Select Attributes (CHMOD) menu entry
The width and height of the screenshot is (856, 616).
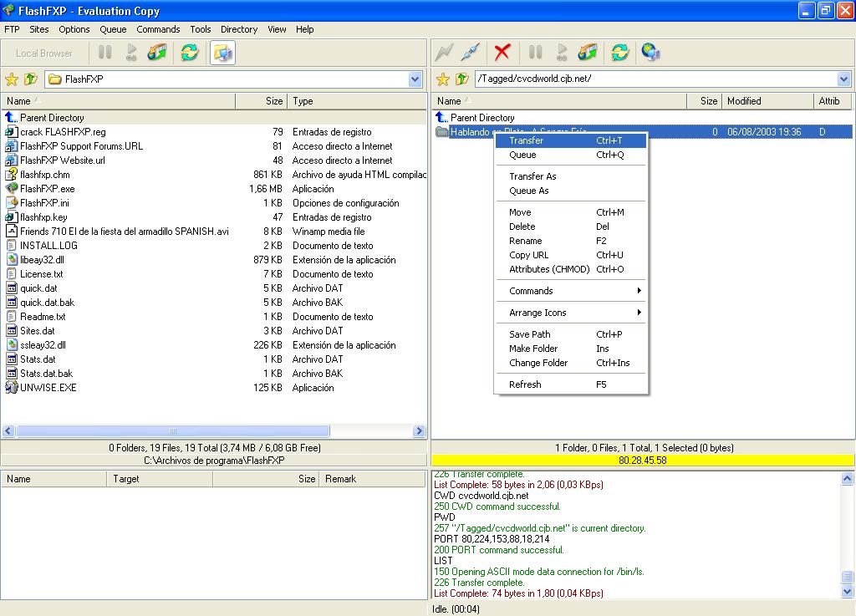[570, 269]
